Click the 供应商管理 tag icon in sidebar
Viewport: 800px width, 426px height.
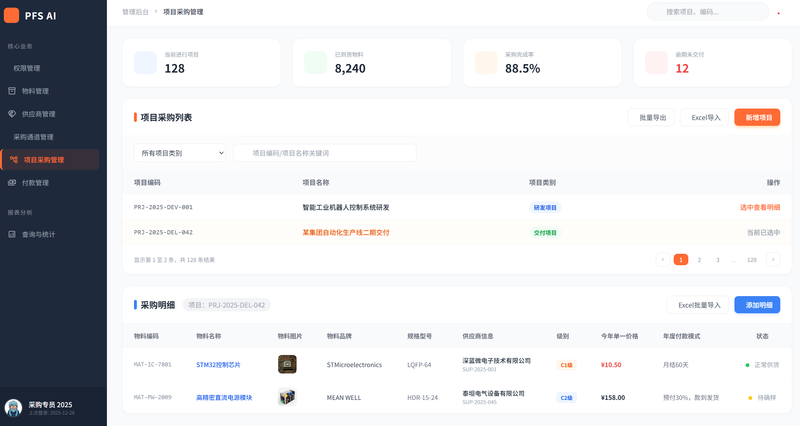12,114
